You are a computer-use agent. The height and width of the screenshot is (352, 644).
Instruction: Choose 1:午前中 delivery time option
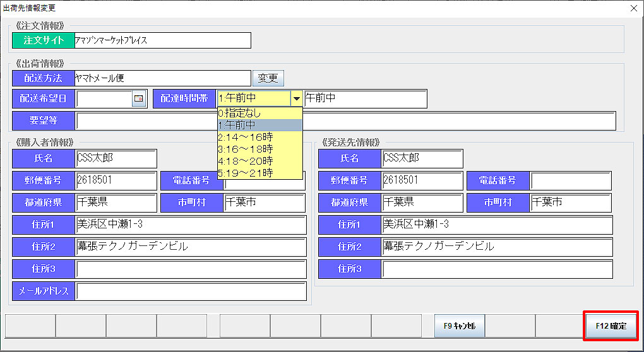tap(259, 125)
